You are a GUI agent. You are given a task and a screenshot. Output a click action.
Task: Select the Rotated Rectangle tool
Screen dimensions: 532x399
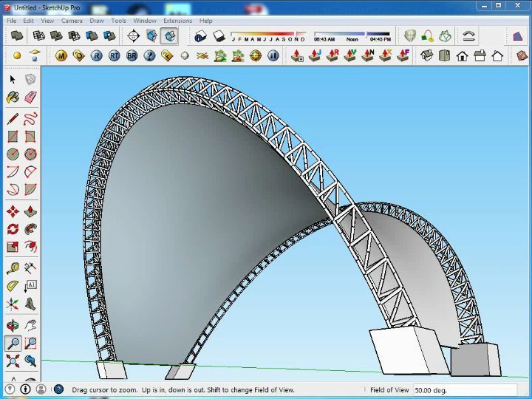[30, 137]
